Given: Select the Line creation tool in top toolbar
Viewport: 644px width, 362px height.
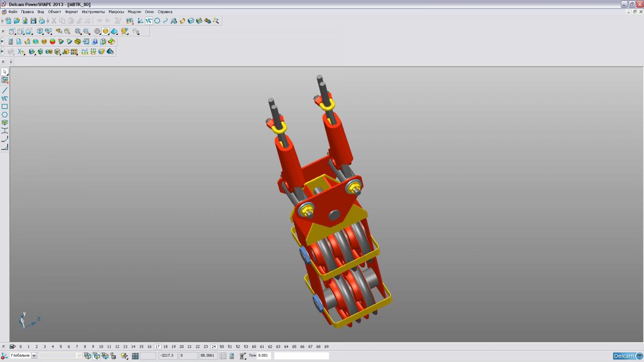Looking at the screenshot, I should tap(149, 20).
